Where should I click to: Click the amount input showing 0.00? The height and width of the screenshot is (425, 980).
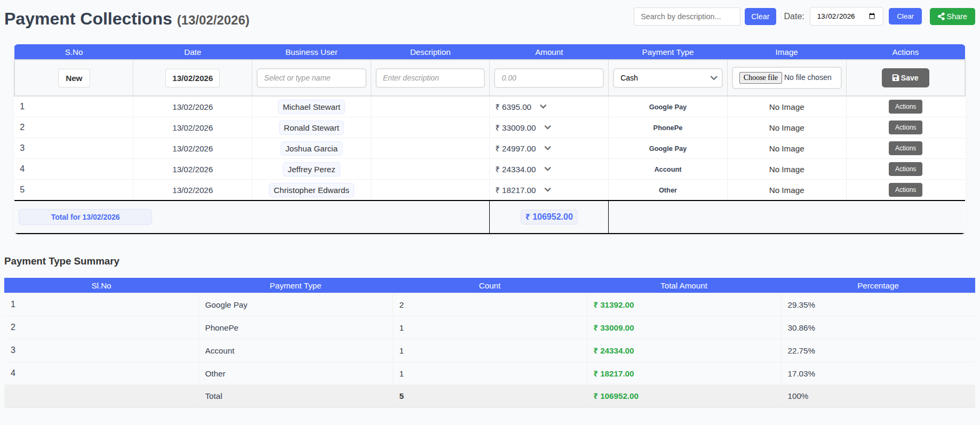(549, 78)
